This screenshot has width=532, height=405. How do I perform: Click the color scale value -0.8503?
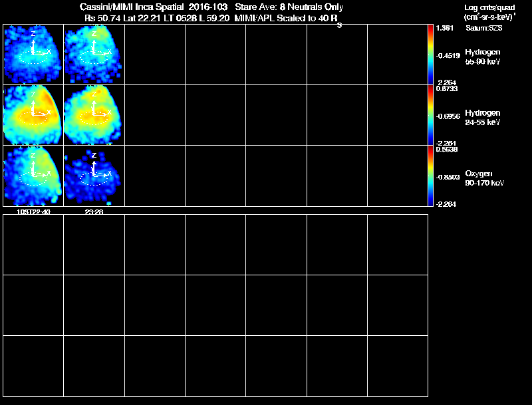click(x=448, y=177)
